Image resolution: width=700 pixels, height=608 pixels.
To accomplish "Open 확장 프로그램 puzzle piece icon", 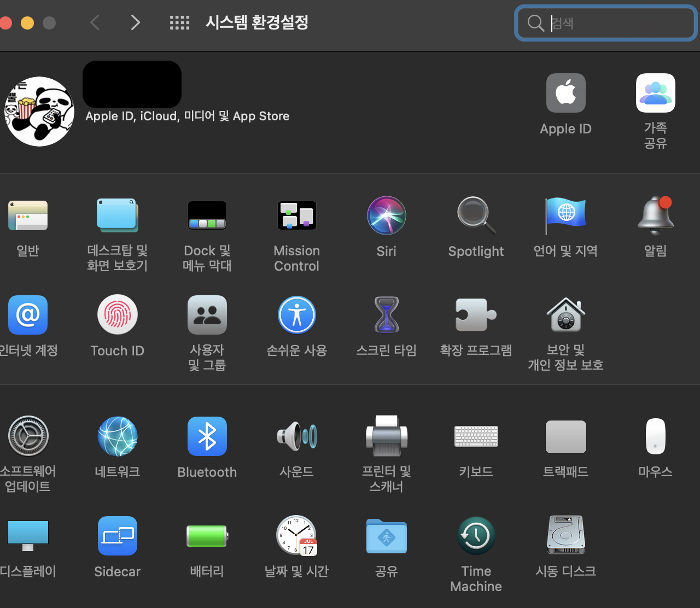I will pos(476,315).
